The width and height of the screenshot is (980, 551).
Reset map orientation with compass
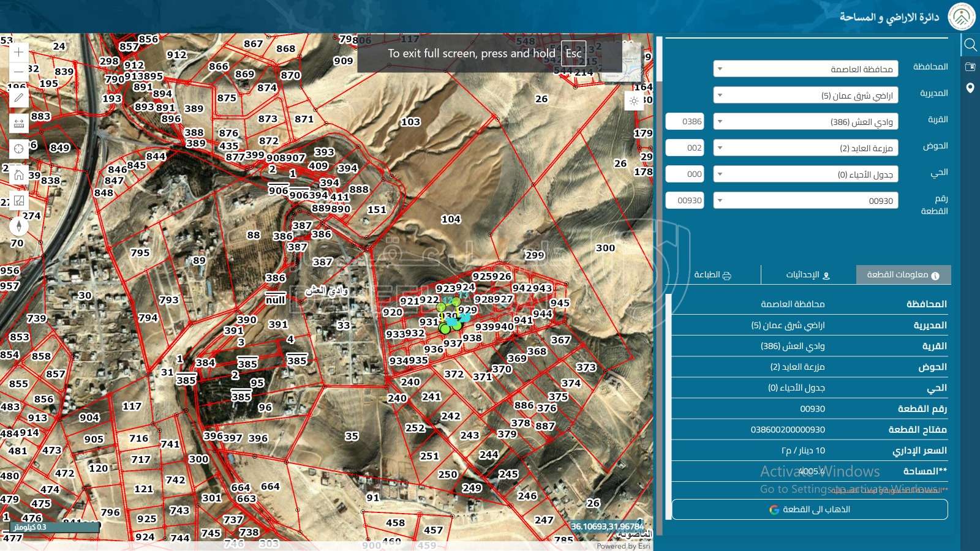tap(19, 226)
